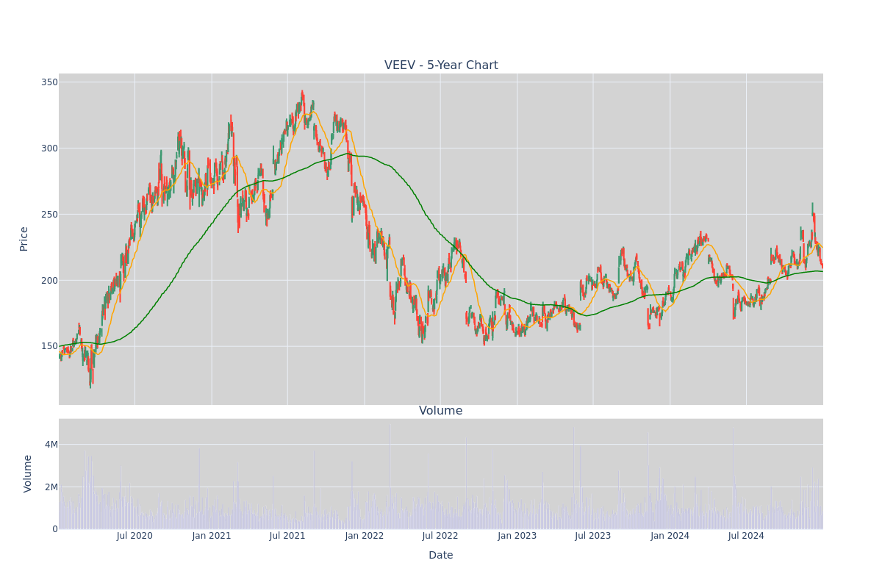Click the "Jul 2020" date tick
This screenshot has height=588, width=882.
coord(135,536)
